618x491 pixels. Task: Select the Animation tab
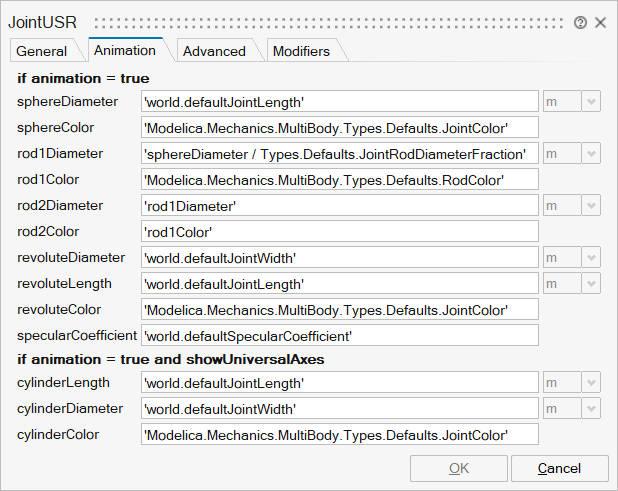click(124, 50)
